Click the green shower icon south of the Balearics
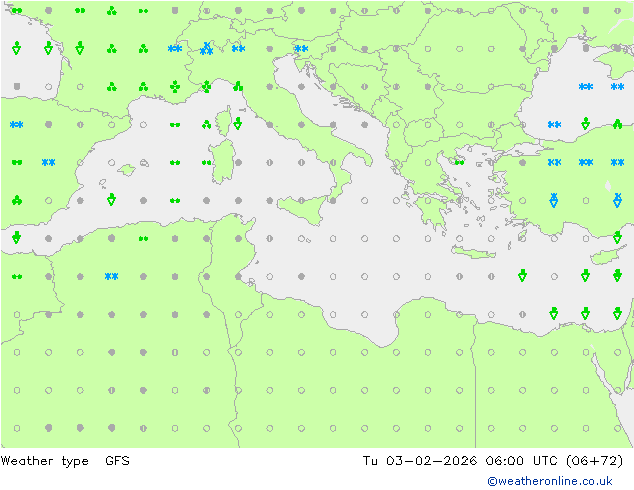Screen dimensions: 634x490 pos(111,200)
